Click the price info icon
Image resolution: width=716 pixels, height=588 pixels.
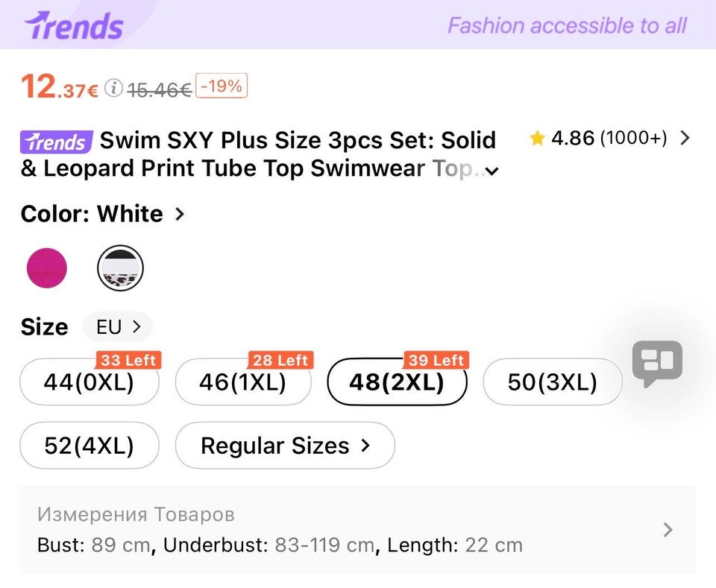[x=113, y=89]
